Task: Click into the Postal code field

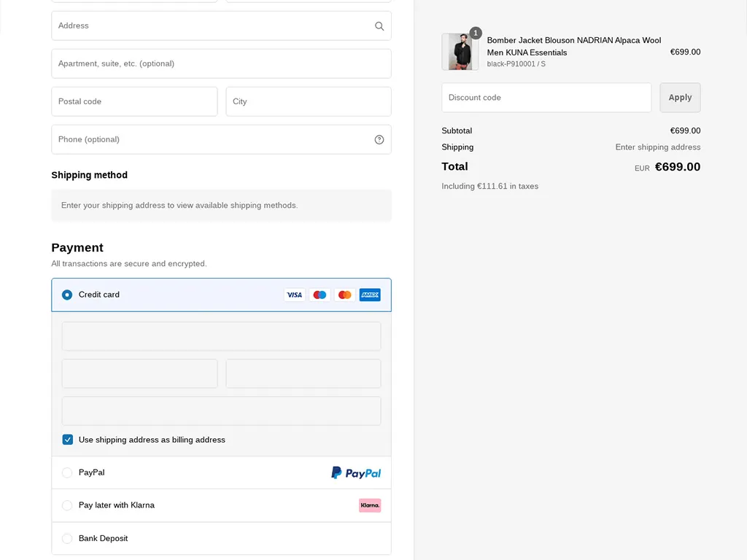Action: (x=134, y=101)
